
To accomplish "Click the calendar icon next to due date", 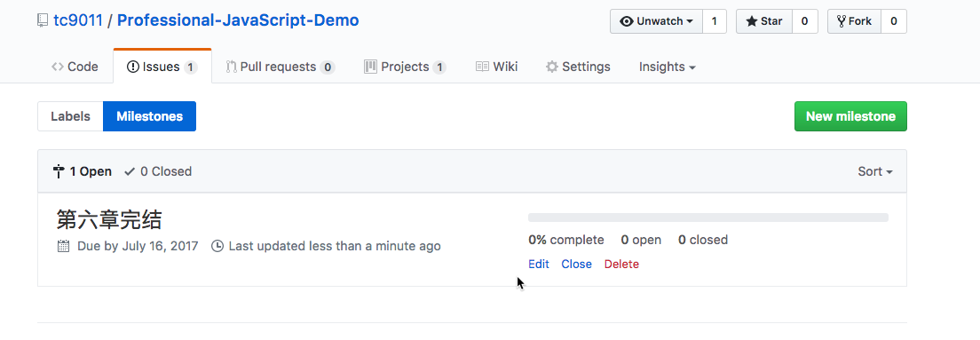I will coord(63,246).
